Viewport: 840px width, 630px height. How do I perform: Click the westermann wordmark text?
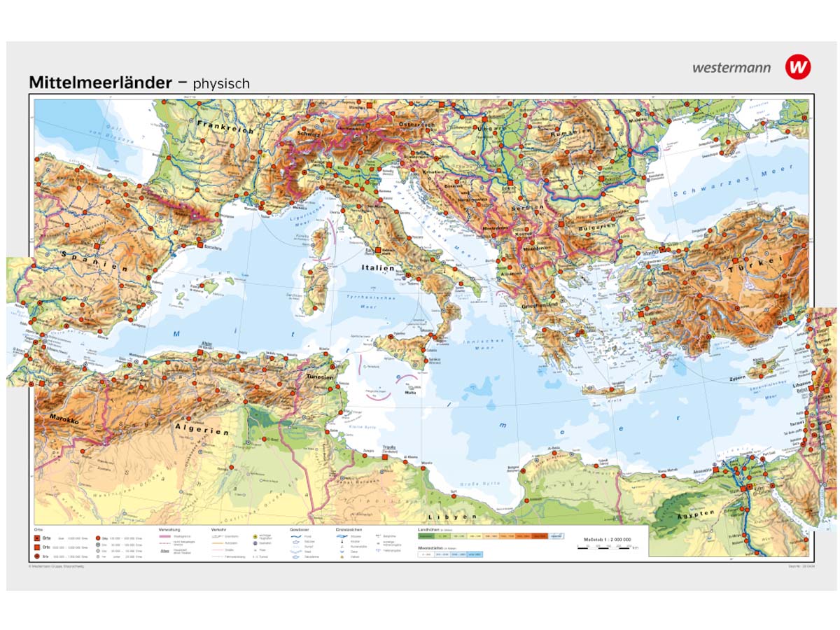[731, 68]
